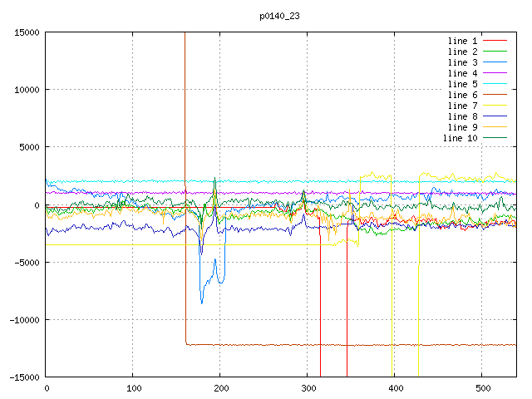Viewport: 532px width, 399px height.
Task: Click the red line 1 legend sample
Action: [x=495, y=41]
